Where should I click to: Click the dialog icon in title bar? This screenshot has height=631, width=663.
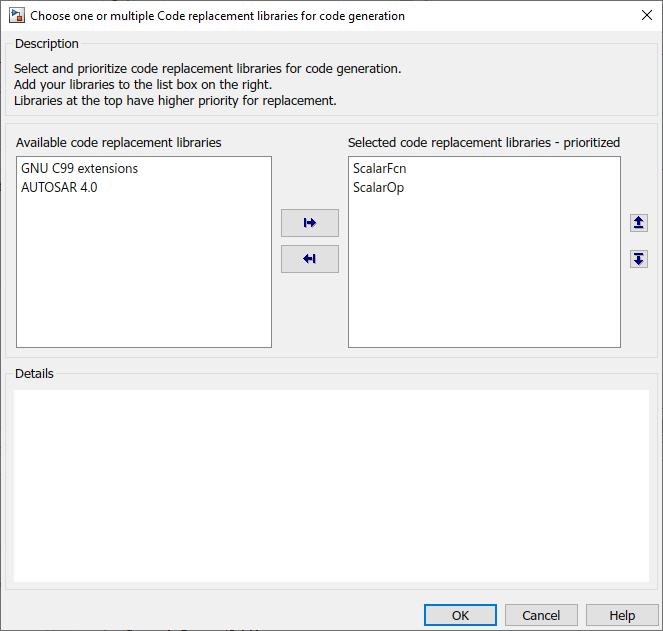coord(17,16)
